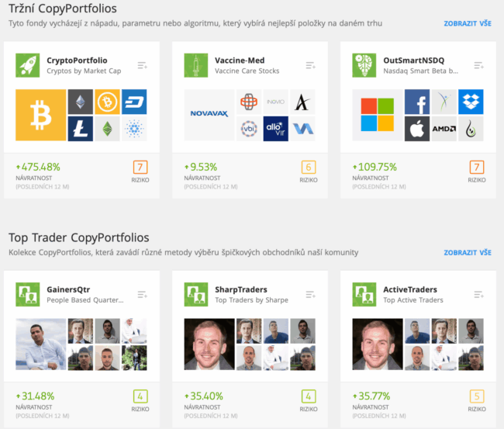
Task: Select the Apple logo tile
Action: [x=417, y=129]
